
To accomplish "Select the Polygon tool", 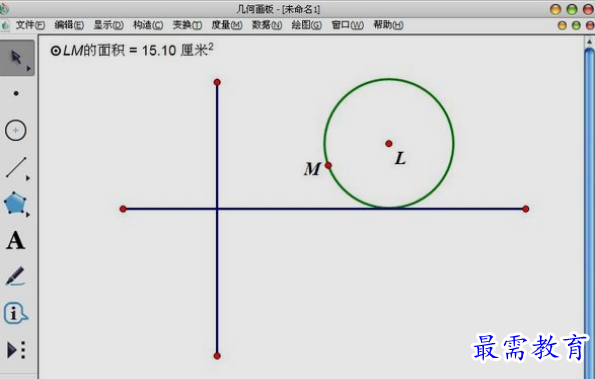I will point(15,203).
